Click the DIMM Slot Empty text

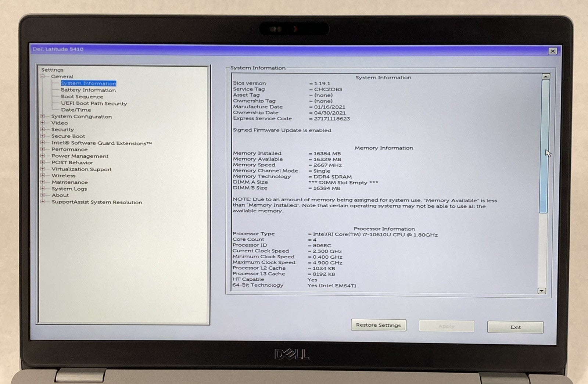[x=343, y=183]
